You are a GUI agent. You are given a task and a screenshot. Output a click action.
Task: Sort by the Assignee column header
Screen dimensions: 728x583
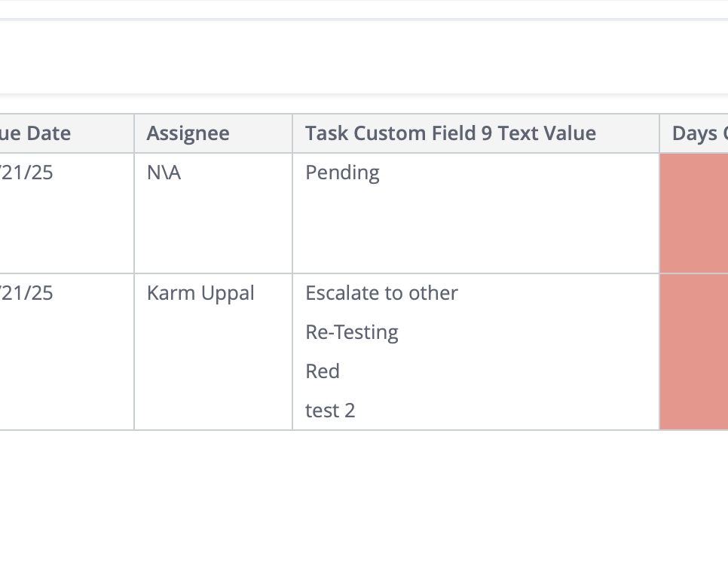pyautogui.click(x=188, y=133)
